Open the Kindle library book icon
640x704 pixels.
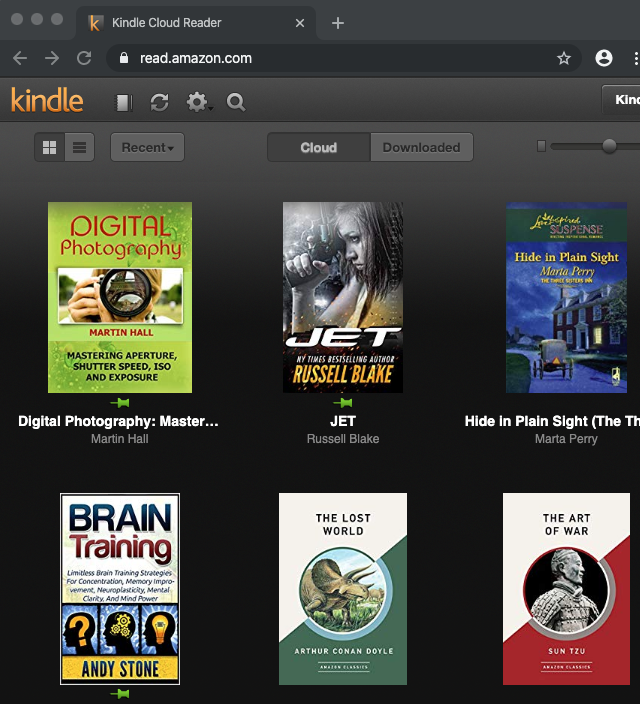124,102
